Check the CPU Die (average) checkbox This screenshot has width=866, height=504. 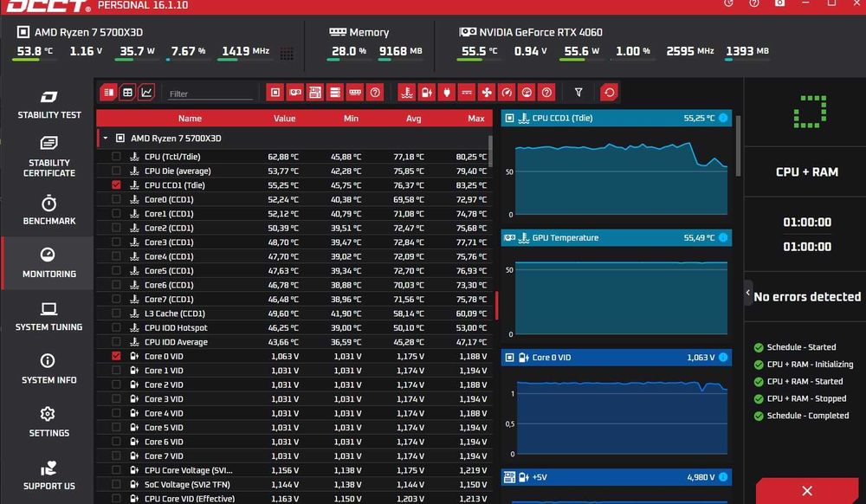(x=116, y=171)
